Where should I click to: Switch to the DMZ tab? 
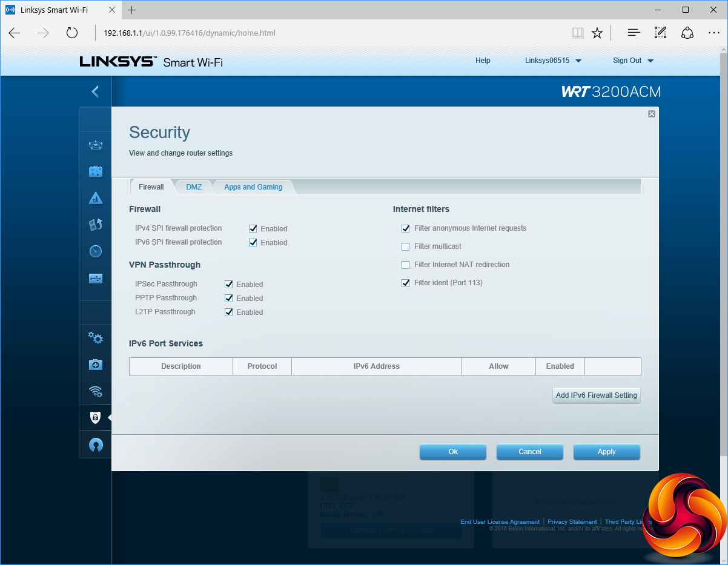click(x=194, y=187)
